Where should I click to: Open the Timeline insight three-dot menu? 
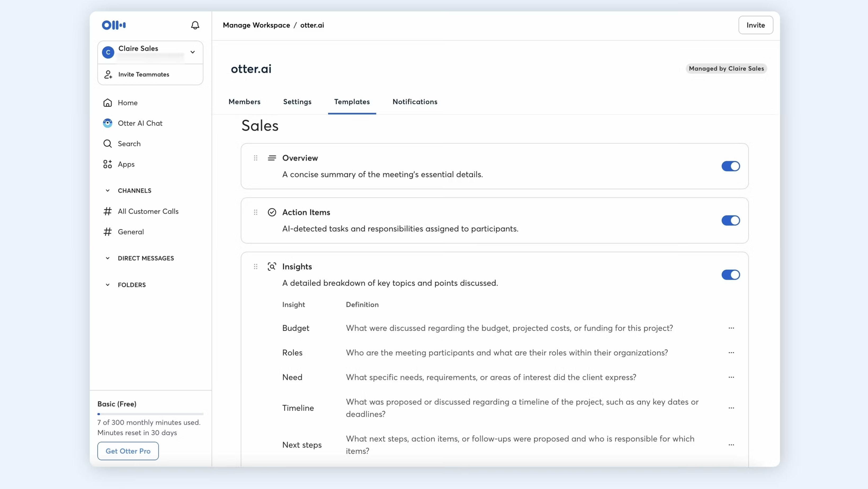(731, 408)
